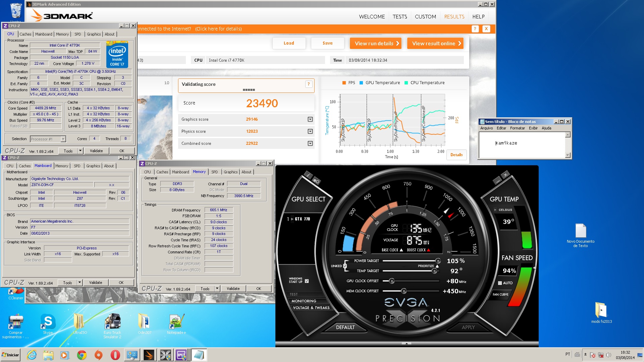Open Opera browser from the taskbar

[x=115, y=355]
